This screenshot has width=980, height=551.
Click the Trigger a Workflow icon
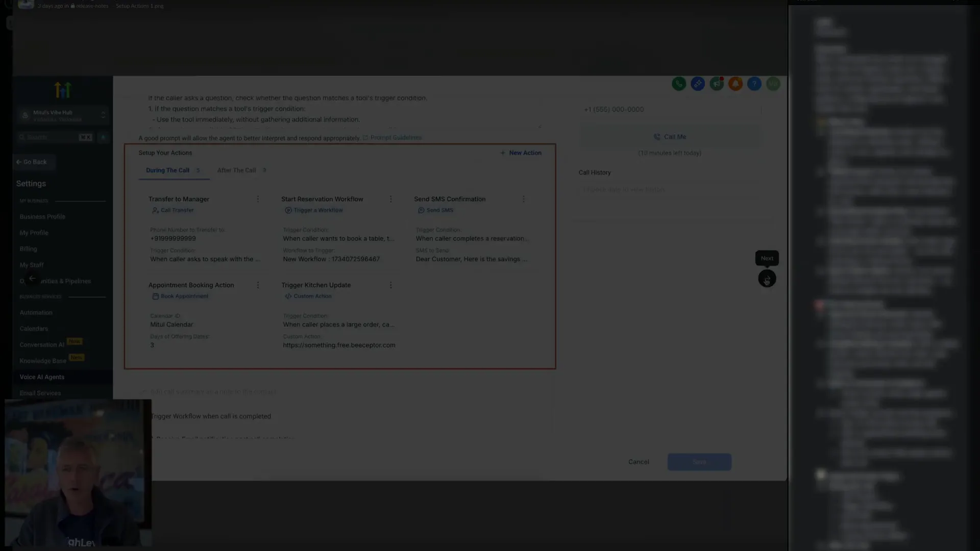point(288,210)
